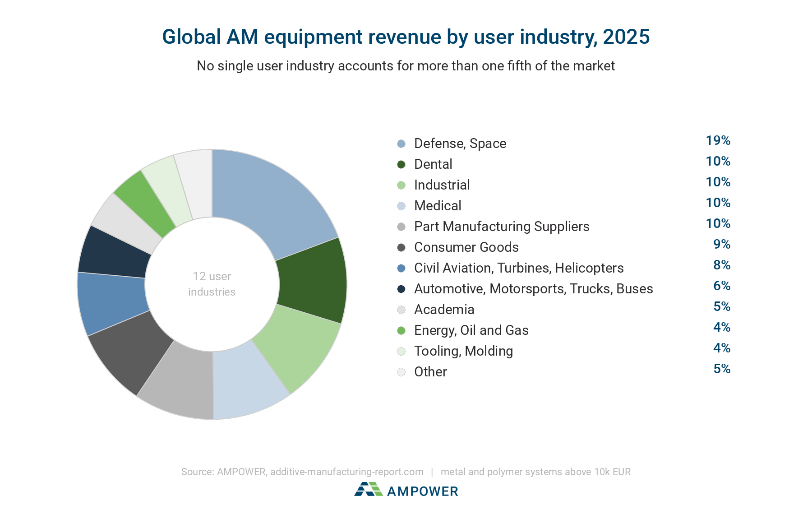Click the 'Part Manufacturing Suppliers' legend label
This screenshot has height=519, width=812.
502,227
